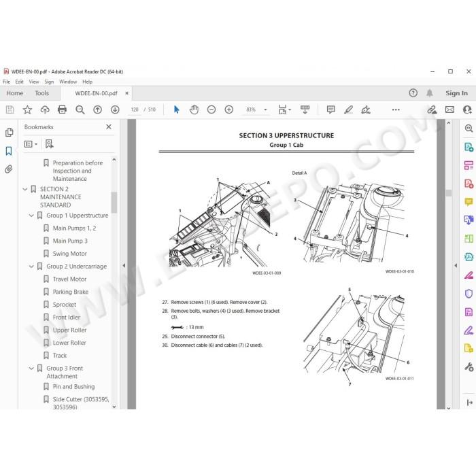Toggle the Bookmarks panel icon
The width and height of the screenshot is (476, 476).
click(9, 151)
